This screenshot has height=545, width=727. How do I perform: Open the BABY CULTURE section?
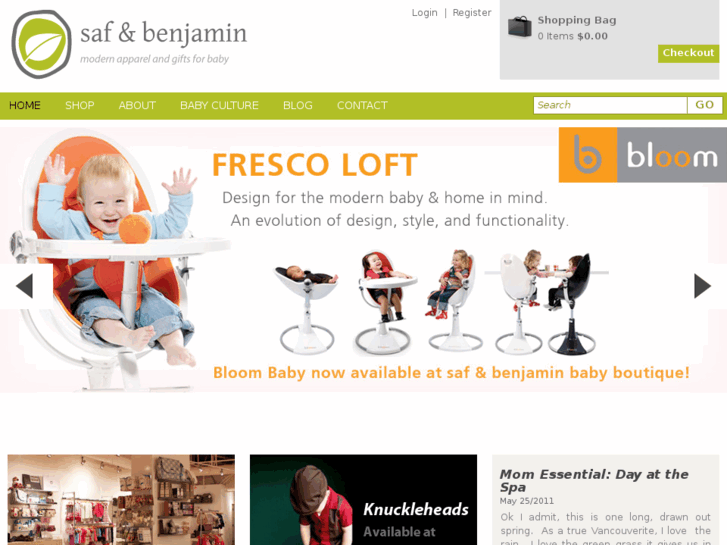pyautogui.click(x=219, y=106)
